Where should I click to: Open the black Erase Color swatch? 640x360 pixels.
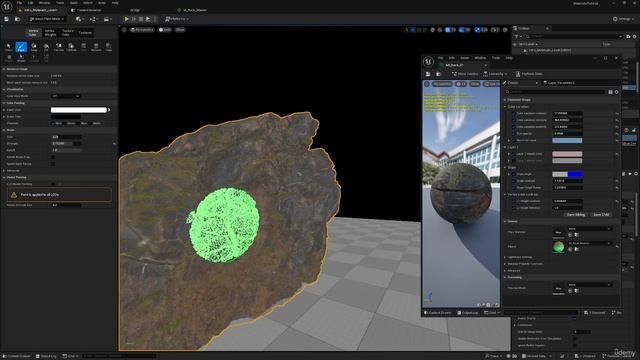[66, 117]
